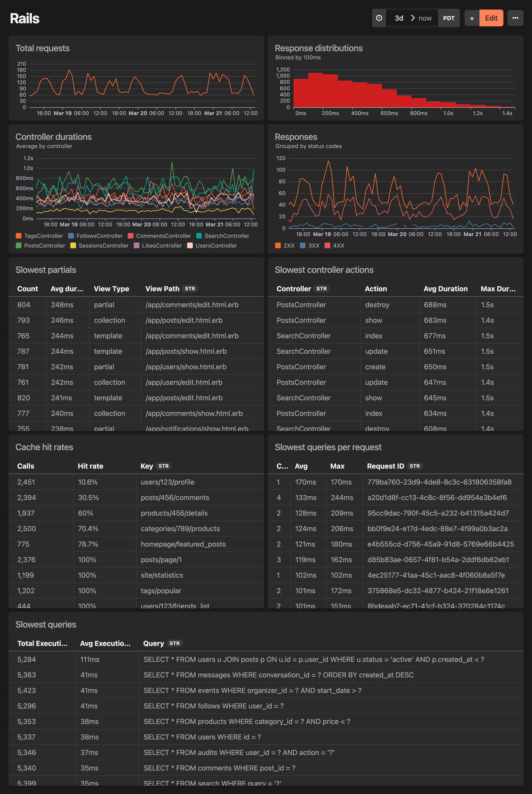Click the SearchController legend color swatch
This screenshot has height=794, width=532.
click(199, 236)
